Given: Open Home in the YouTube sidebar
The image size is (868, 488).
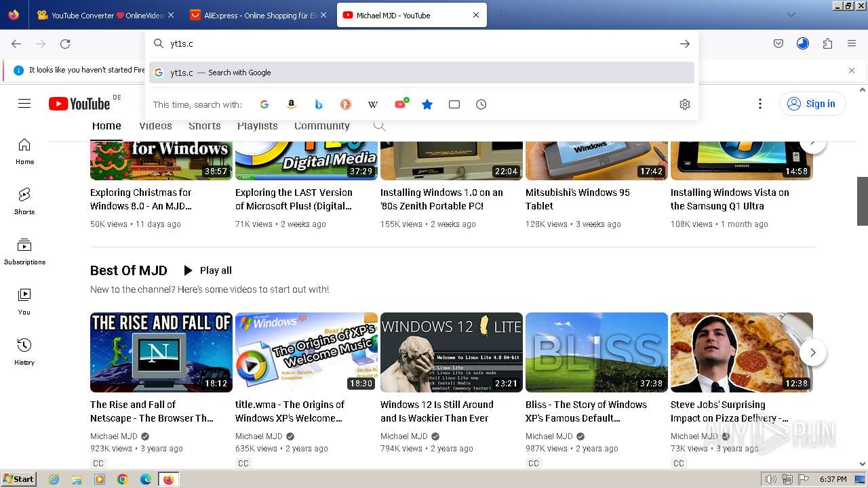Looking at the screenshot, I should click(x=24, y=152).
